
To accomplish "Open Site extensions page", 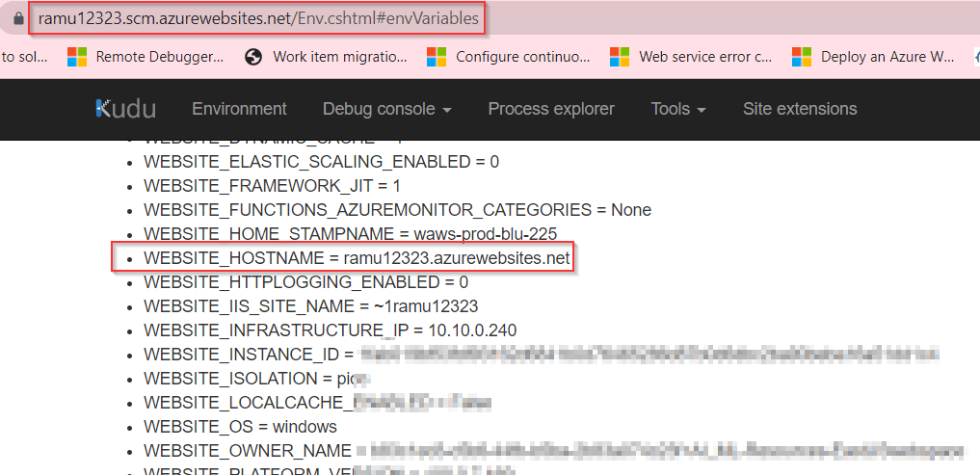I will pos(800,109).
